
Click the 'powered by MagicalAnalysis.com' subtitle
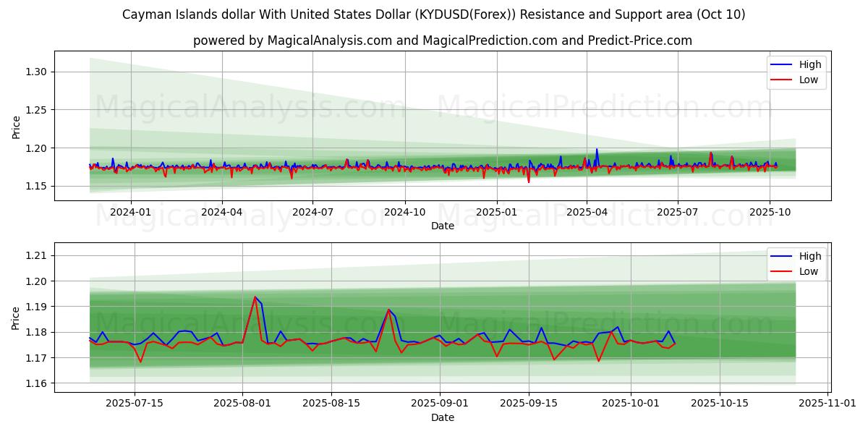(x=442, y=41)
